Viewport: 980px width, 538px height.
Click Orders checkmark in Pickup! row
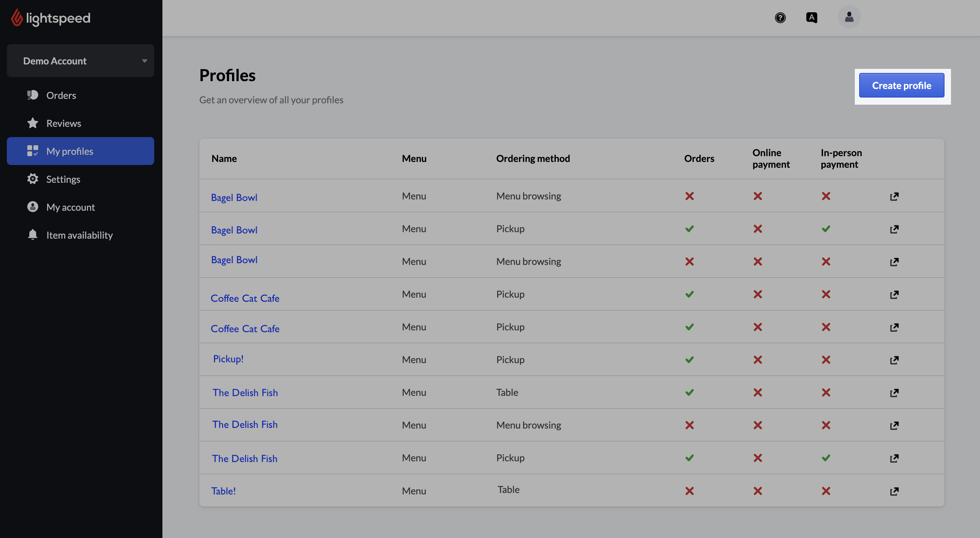click(689, 360)
